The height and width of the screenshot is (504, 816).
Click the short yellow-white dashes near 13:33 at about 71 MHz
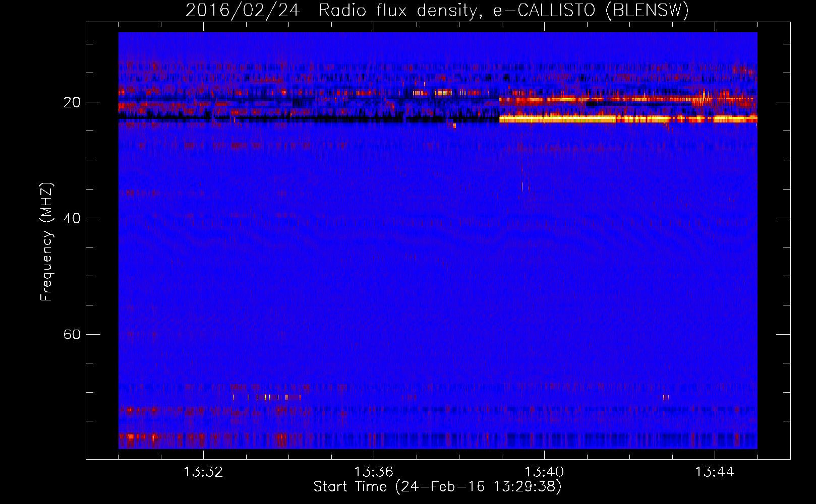pyautogui.click(x=266, y=397)
